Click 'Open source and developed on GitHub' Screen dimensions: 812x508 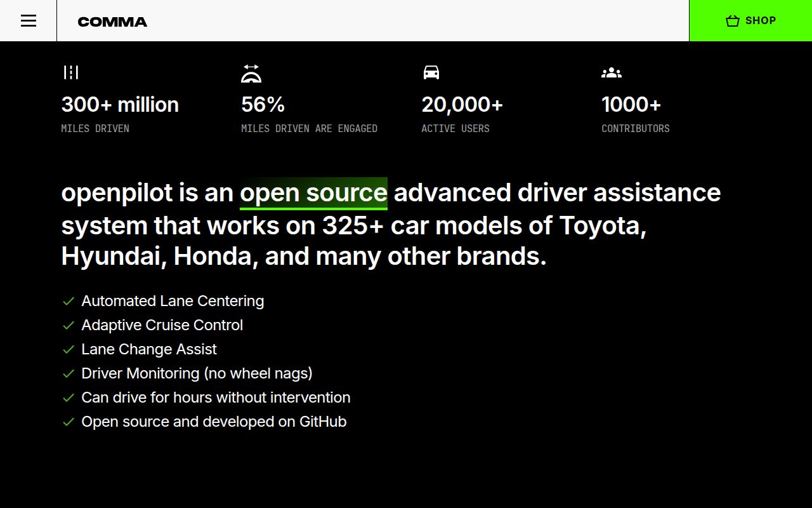[214, 422]
